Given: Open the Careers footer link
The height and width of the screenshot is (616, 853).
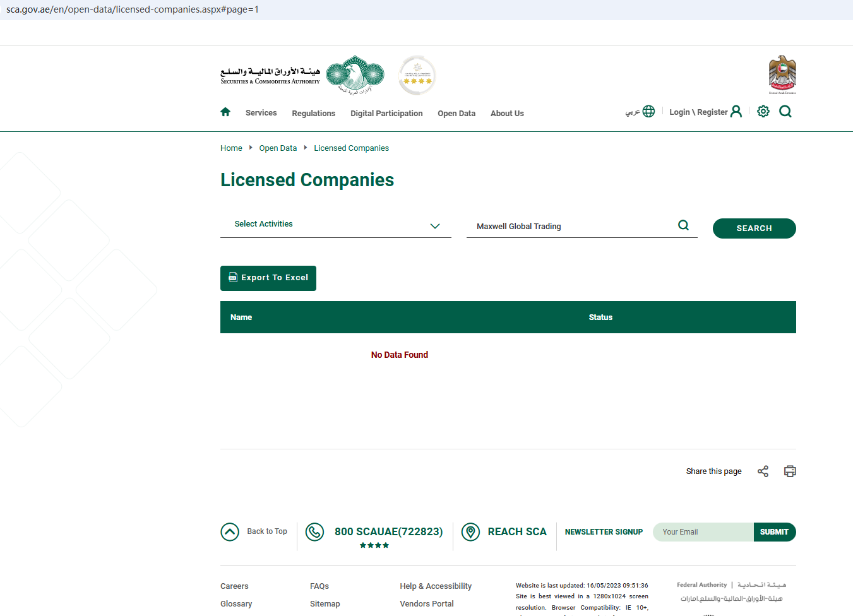Looking at the screenshot, I should [x=234, y=586].
